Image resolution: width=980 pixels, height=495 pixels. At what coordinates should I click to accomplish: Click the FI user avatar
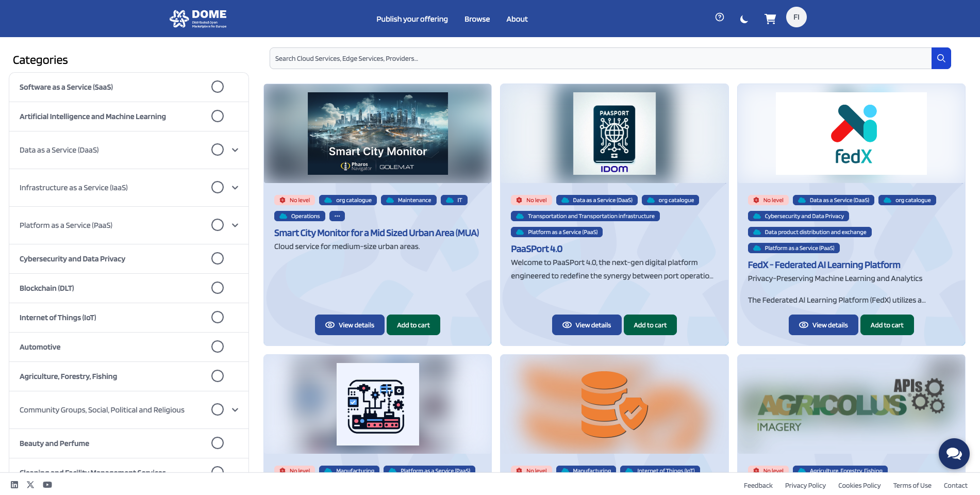[x=796, y=17]
